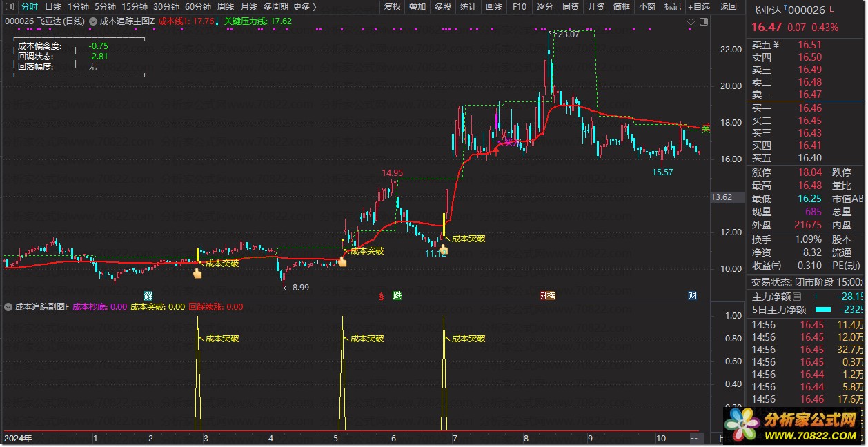Click the 同资 toolbar button

point(571,7)
